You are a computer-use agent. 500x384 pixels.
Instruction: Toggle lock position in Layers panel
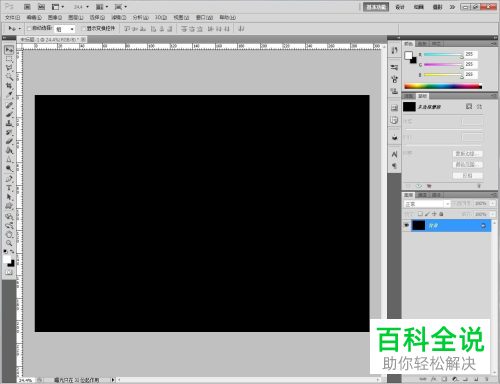point(434,214)
